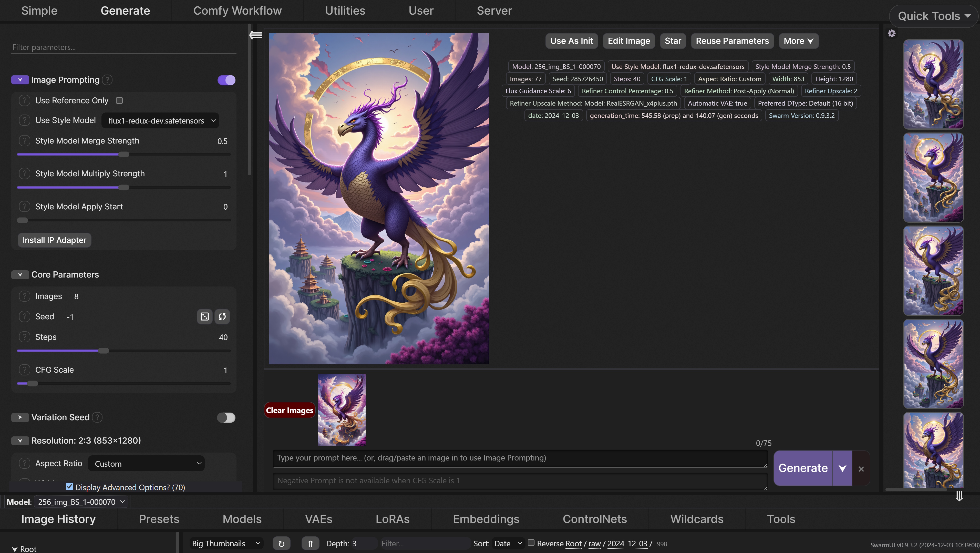Open the gear settings above thumbnails
The height and width of the screenshot is (553, 980).
pos(892,34)
